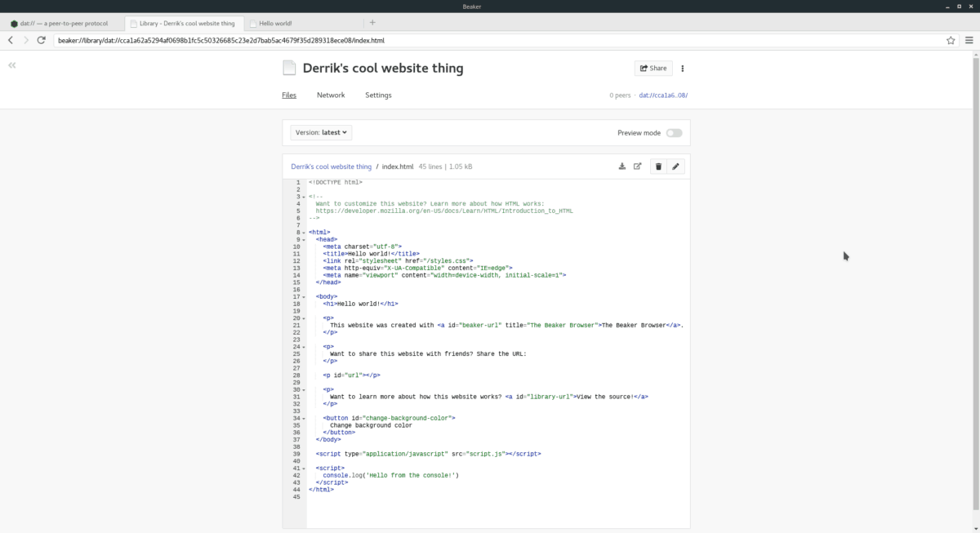This screenshot has width=980, height=533.
Task: Edit index.html using the pencil icon
Action: pyautogui.click(x=675, y=166)
